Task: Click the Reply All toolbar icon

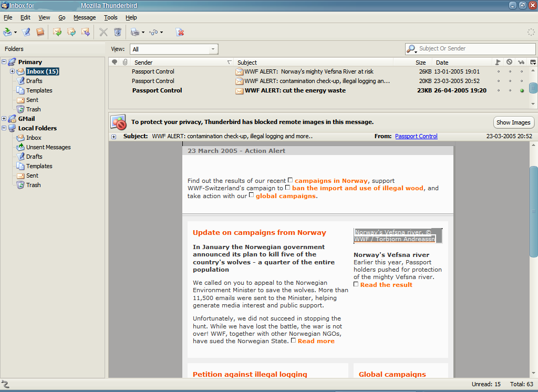Action: [x=71, y=32]
